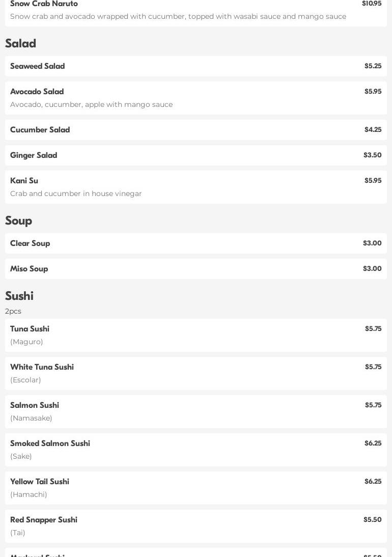Screen dimensions: 392x557
Task: Select Seaweed Salad from the menu
Action: tap(37, 66)
